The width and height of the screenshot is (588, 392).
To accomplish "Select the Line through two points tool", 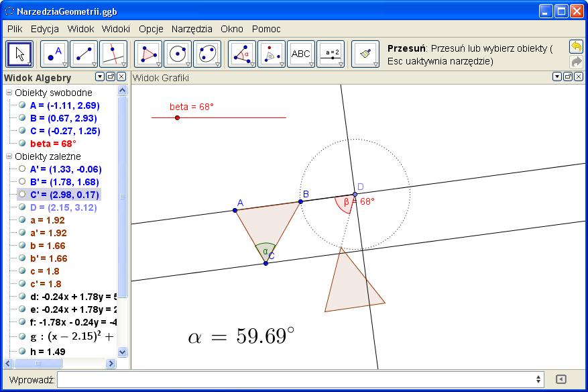I will (x=84, y=54).
